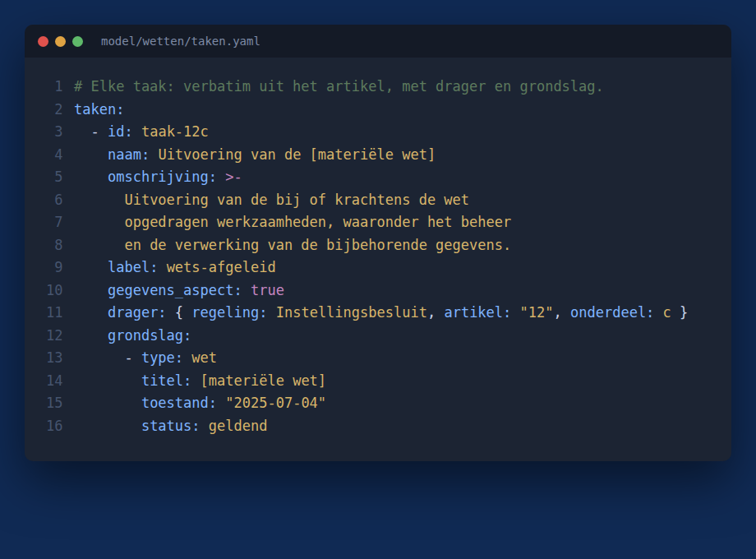Click line number 1 in gutter
The height and width of the screenshot is (559, 756).
click(58, 86)
